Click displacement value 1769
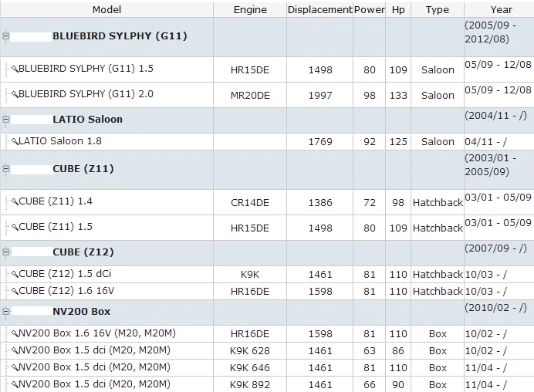The height and width of the screenshot is (392, 534). (320, 142)
